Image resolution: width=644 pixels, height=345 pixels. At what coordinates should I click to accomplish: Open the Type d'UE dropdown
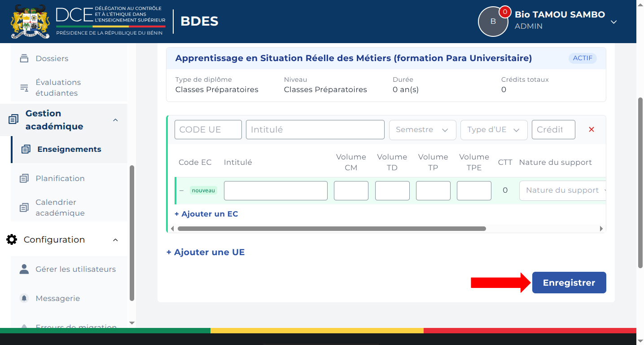tap(494, 129)
